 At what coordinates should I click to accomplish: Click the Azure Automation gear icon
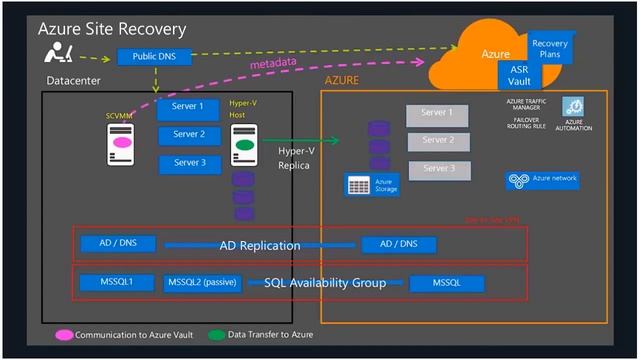(x=573, y=107)
